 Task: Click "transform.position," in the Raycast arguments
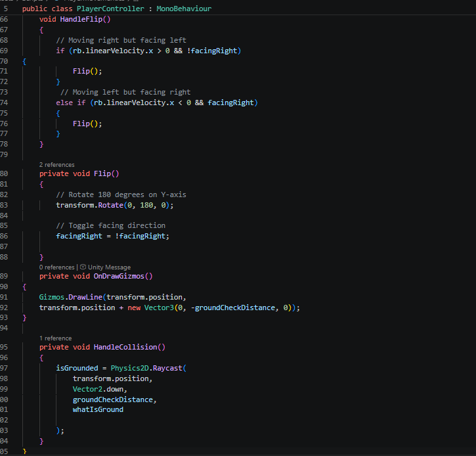113,378
